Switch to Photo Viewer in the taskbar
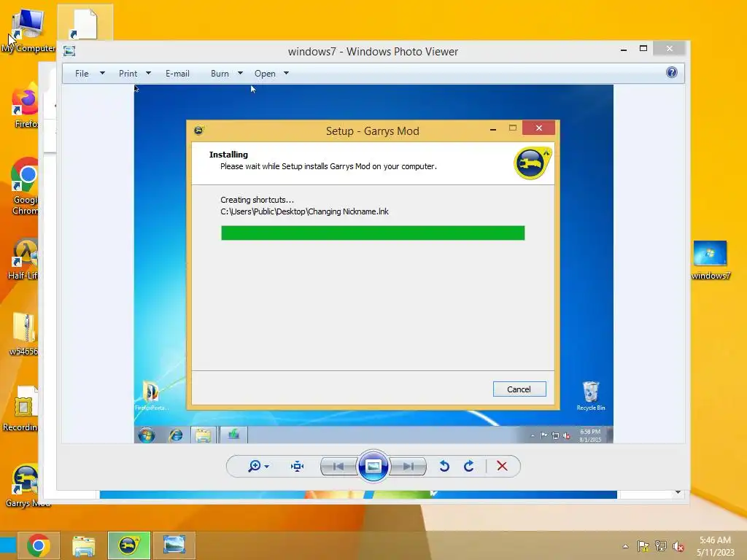Image resolution: width=747 pixels, height=560 pixels. click(x=174, y=545)
